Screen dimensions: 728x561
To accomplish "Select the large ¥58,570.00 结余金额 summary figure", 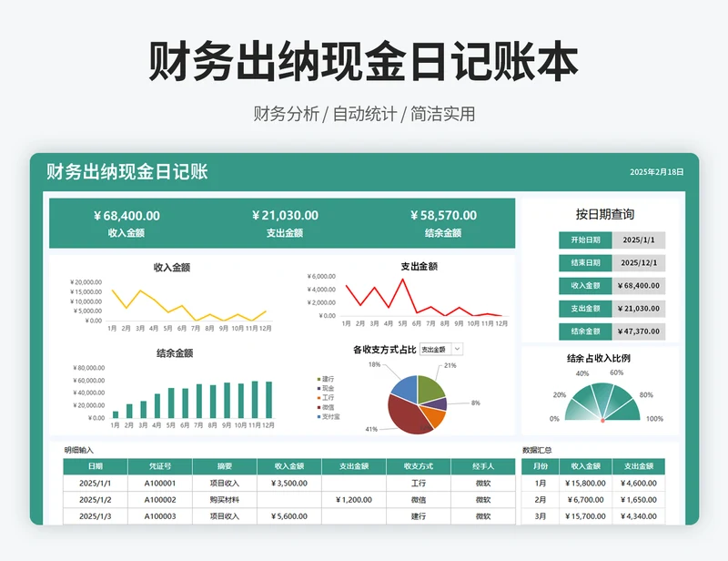I will [443, 216].
